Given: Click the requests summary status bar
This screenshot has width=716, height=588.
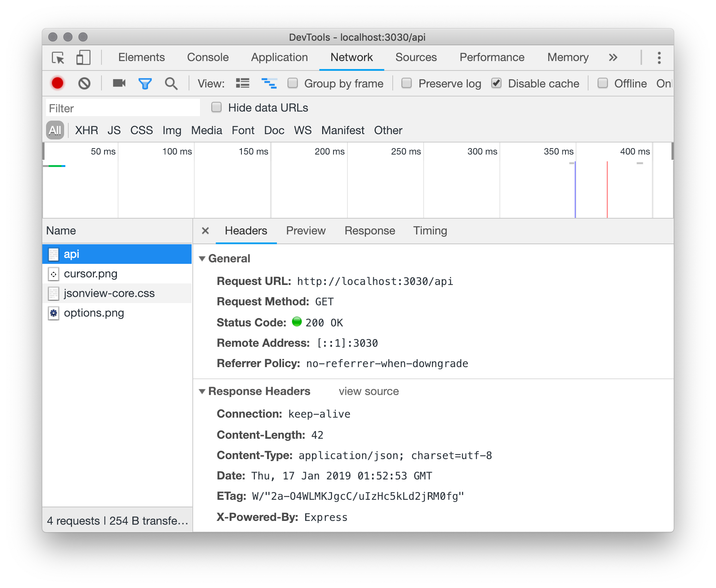Looking at the screenshot, I should pos(117,521).
